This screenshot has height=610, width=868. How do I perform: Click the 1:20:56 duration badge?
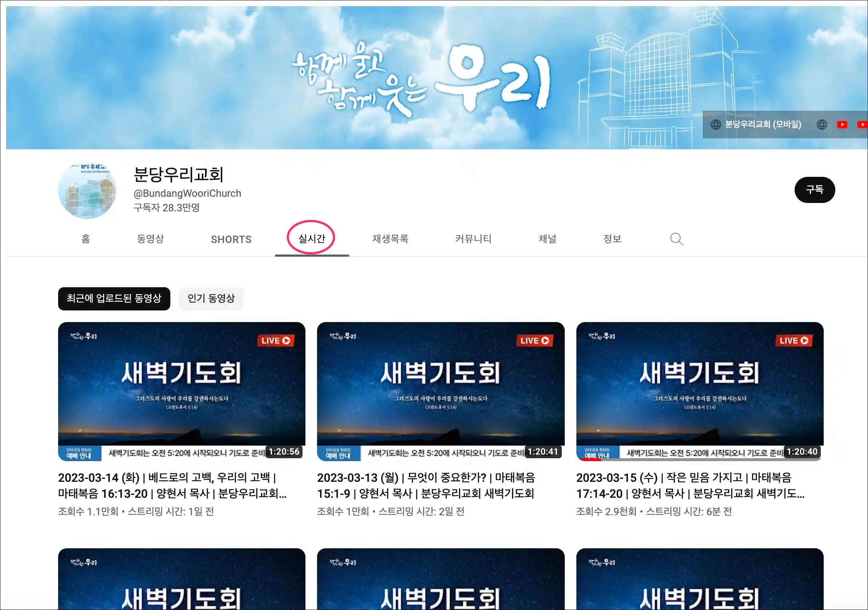tap(284, 452)
